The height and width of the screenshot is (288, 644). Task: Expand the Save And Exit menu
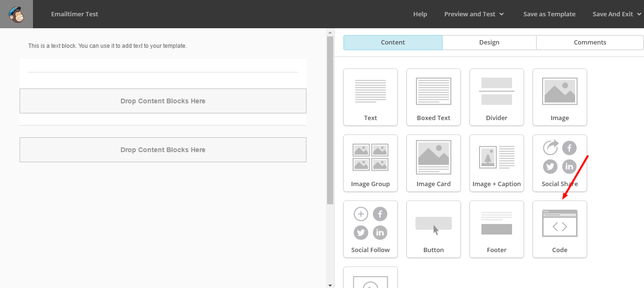617,14
